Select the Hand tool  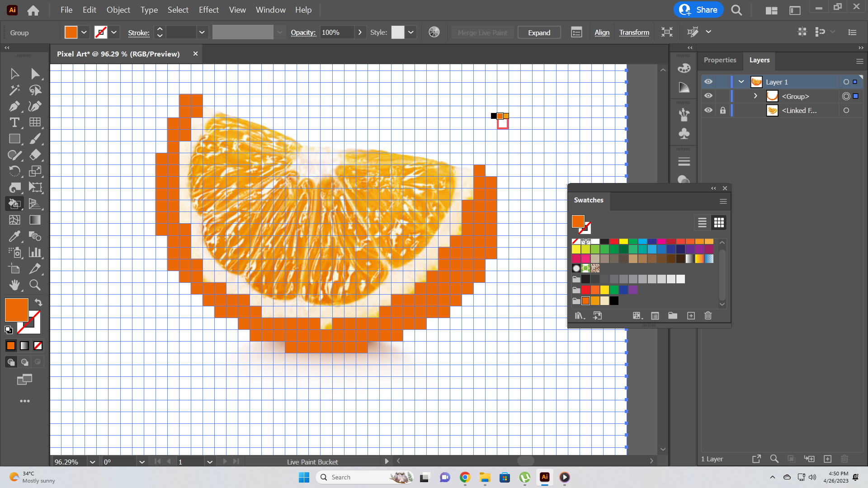tap(14, 285)
